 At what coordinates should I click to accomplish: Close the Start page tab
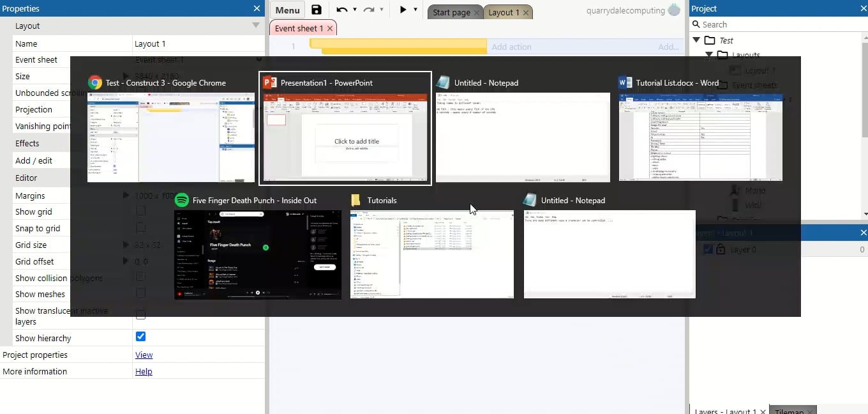tap(477, 13)
